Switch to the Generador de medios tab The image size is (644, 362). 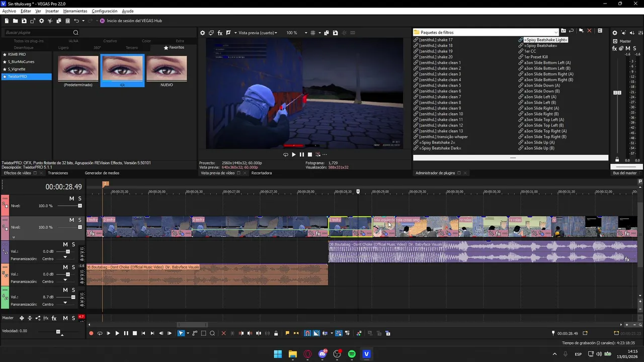102,173
